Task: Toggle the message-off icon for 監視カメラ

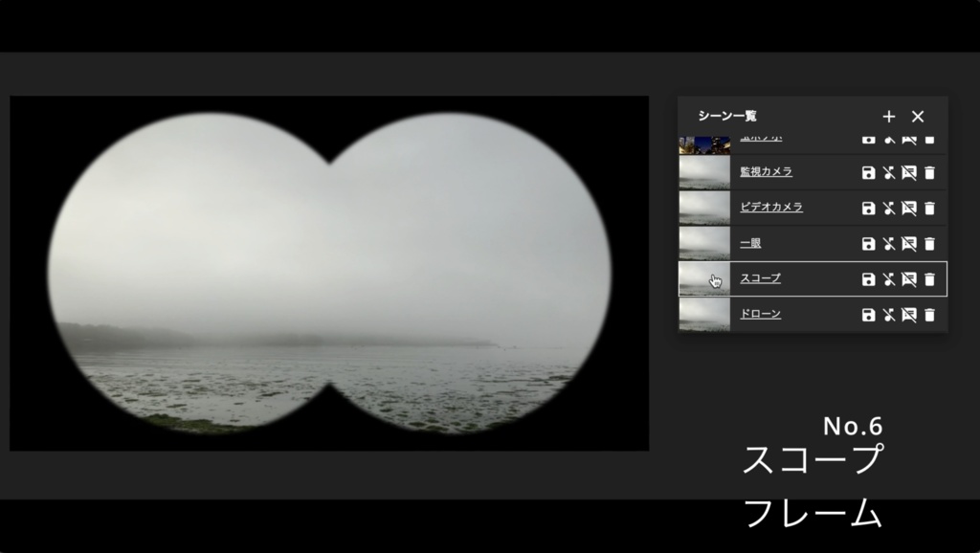Action: pyautogui.click(x=909, y=172)
